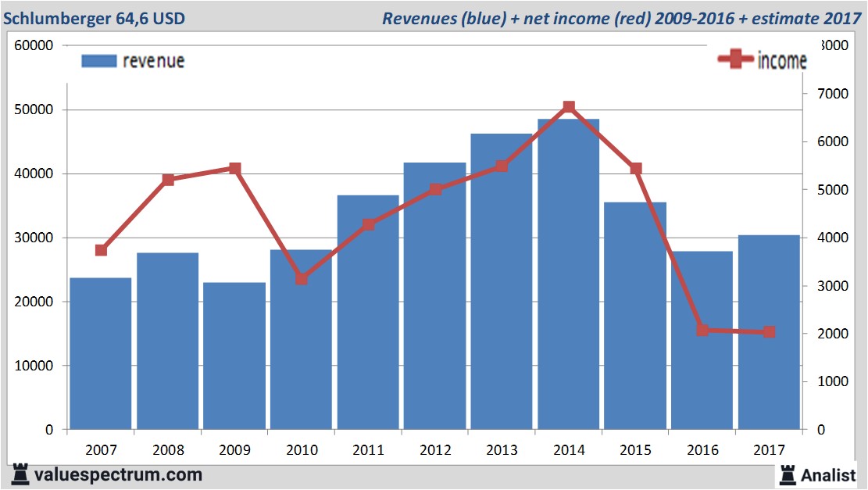The image size is (868, 490).
Task: Select the 2017 revenue estimate bar
Action: point(769,332)
